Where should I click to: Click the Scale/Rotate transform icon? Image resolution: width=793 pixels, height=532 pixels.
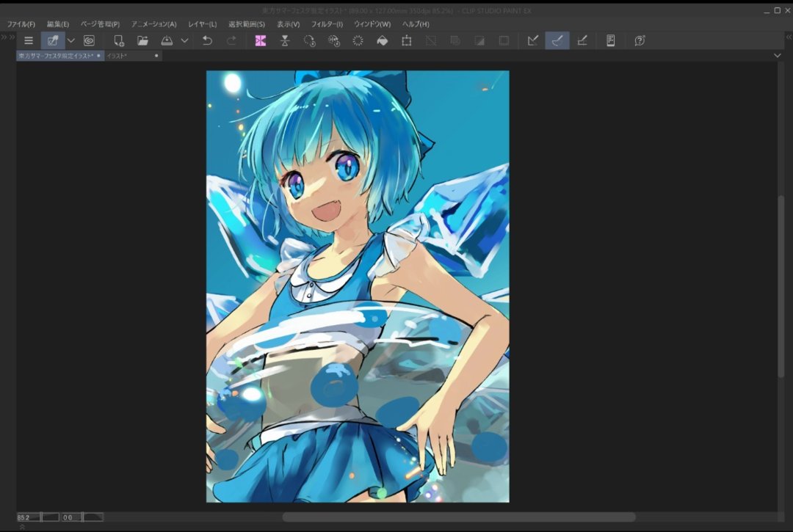tap(406, 40)
